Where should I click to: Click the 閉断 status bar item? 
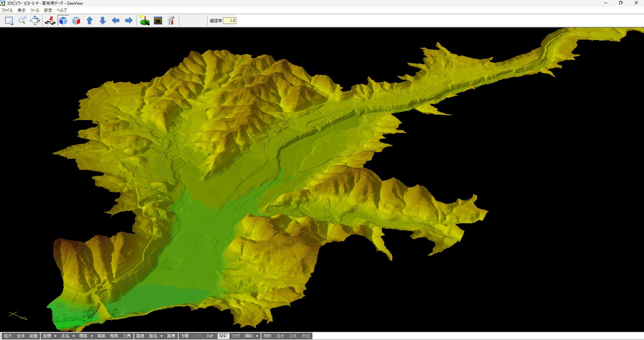pos(267,336)
